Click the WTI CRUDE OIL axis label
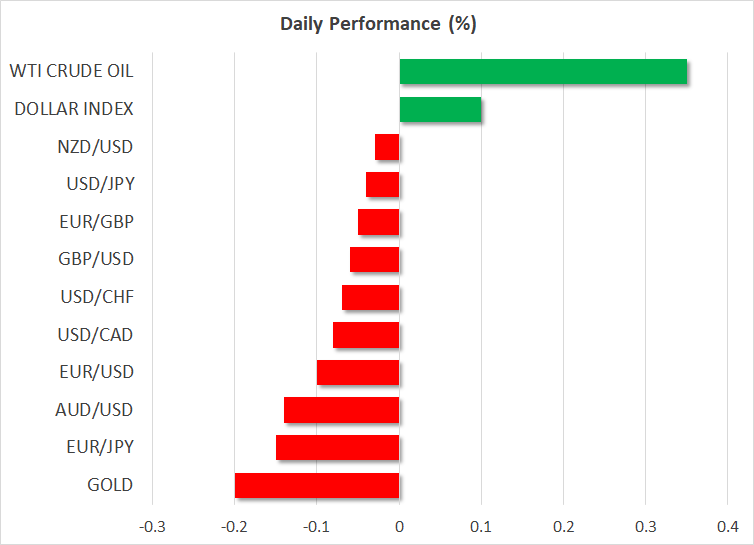Screen dimensions: 754x545 (x=72, y=72)
